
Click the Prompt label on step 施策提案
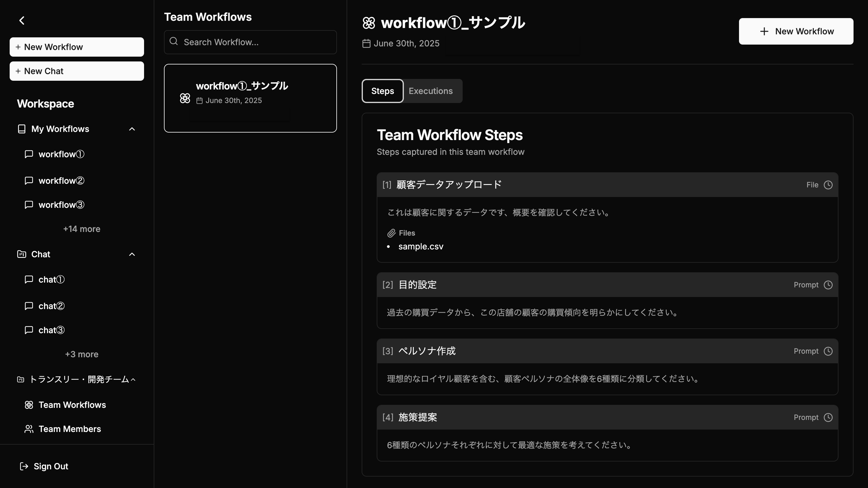(x=806, y=418)
